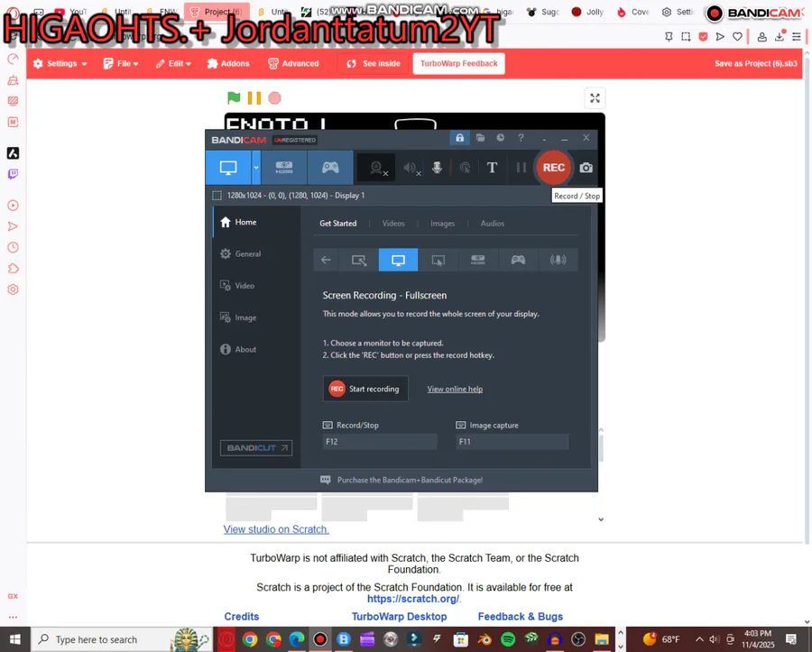Stop the project with the red octagon
Viewport: 812px width, 652px height.
274,97
